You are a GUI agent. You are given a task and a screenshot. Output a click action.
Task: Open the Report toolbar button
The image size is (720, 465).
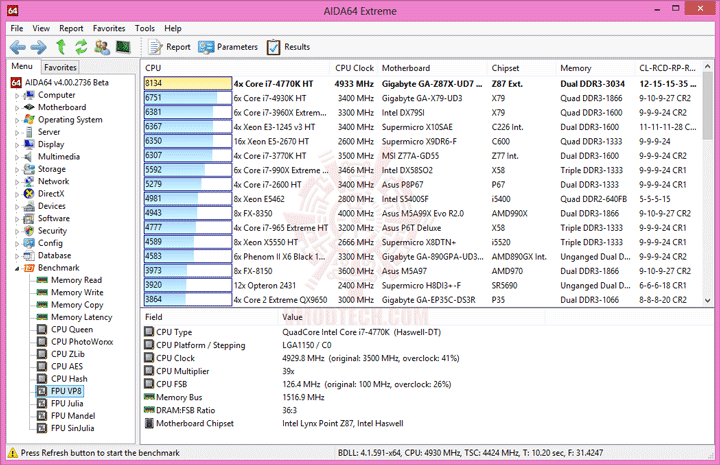169,47
